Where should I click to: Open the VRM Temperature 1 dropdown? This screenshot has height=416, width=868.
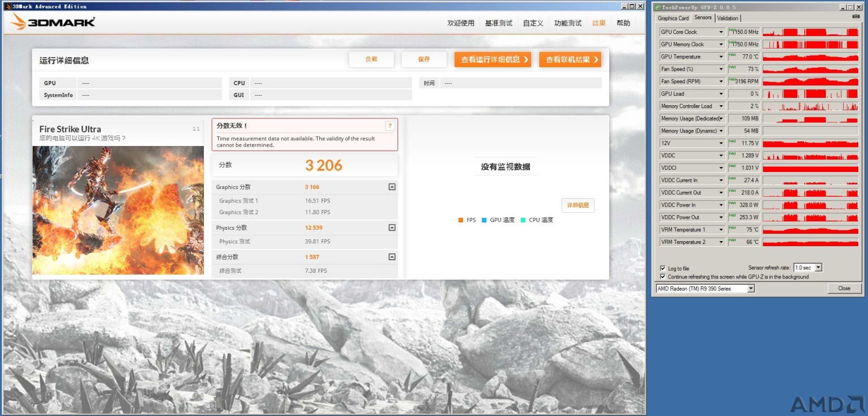point(721,230)
